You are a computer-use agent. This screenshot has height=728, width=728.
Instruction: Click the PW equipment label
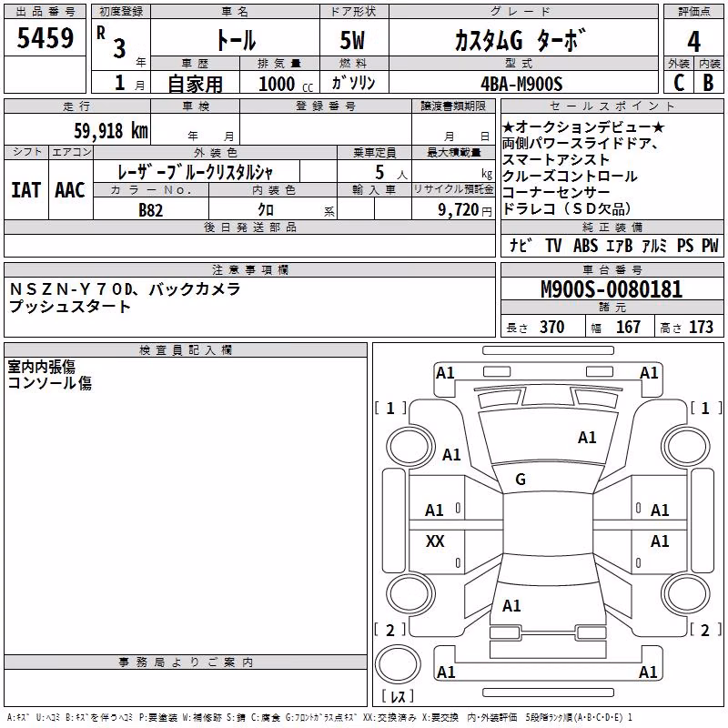coord(711,246)
